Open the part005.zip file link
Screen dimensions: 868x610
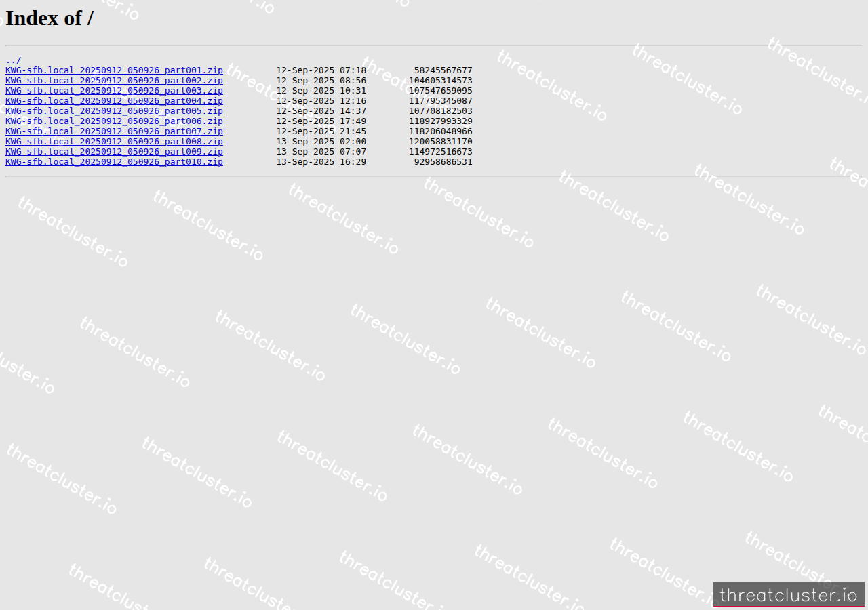coord(114,111)
